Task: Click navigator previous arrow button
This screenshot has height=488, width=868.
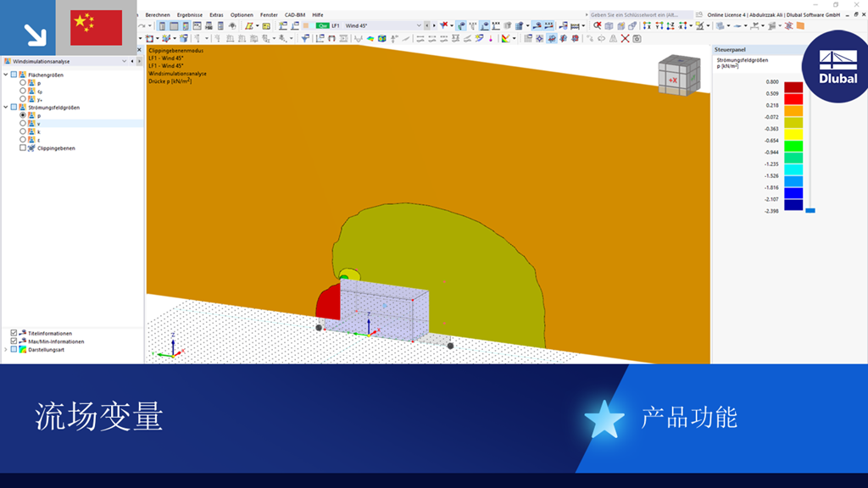Action: 131,61
